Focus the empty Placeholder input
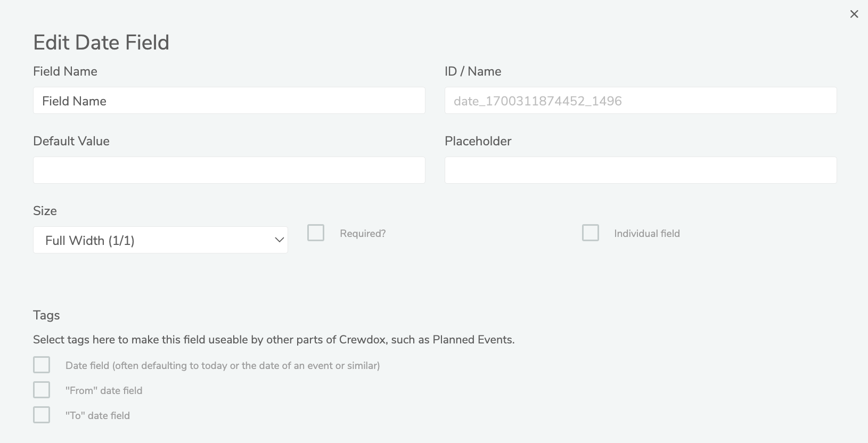Viewport: 868px width, 443px height. pos(640,170)
